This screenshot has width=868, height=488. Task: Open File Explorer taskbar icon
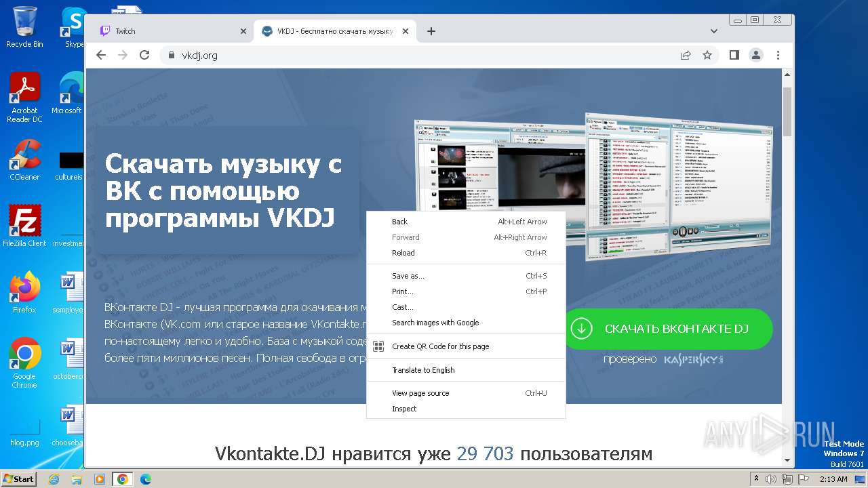coord(77,479)
